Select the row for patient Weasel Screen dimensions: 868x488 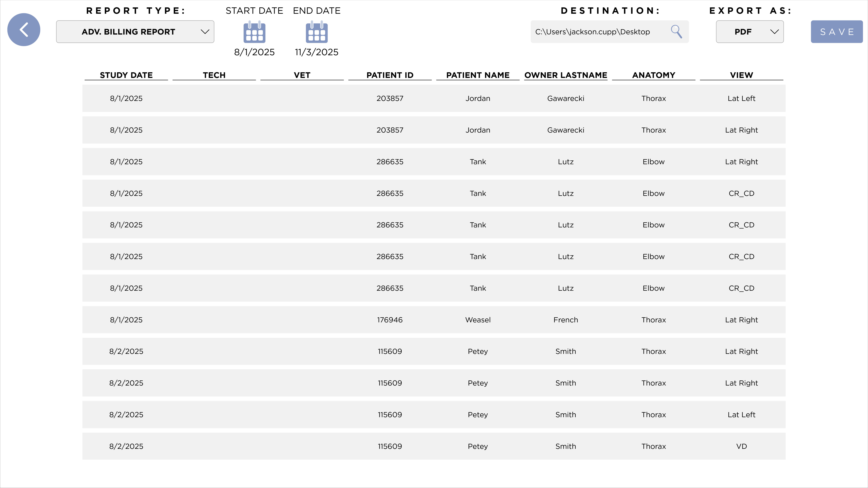(434, 320)
